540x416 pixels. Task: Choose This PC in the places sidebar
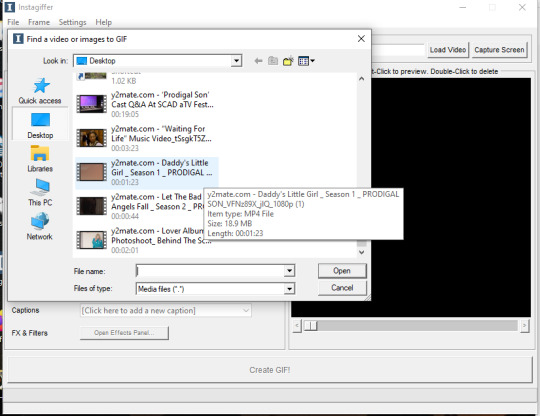click(40, 192)
